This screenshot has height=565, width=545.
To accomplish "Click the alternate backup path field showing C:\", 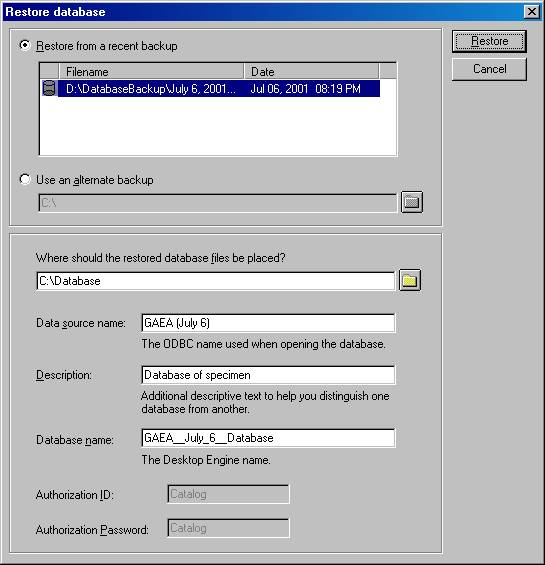I will (x=218, y=203).
